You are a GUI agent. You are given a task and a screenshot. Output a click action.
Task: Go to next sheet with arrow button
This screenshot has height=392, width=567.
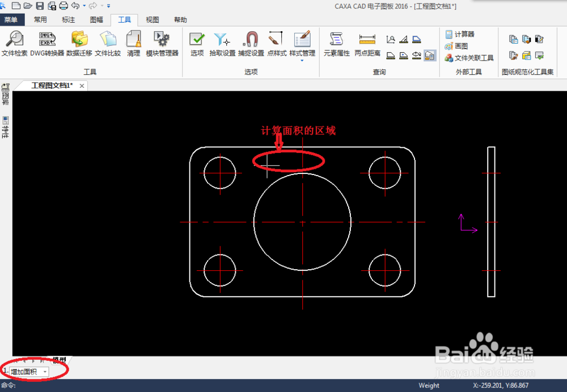pyautogui.click(x=33, y=361)
